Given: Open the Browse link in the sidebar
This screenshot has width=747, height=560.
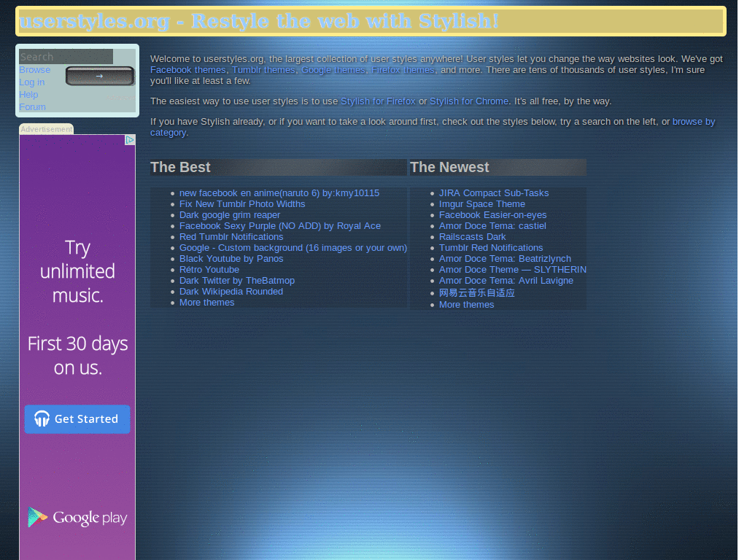Looking at the screenshot, I should [34, 69].
